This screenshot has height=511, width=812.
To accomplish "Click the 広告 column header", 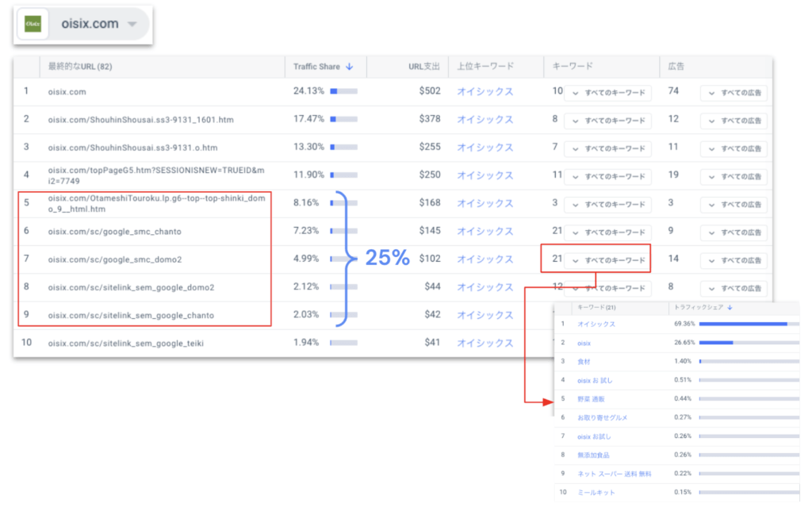I will coord(676,67).
